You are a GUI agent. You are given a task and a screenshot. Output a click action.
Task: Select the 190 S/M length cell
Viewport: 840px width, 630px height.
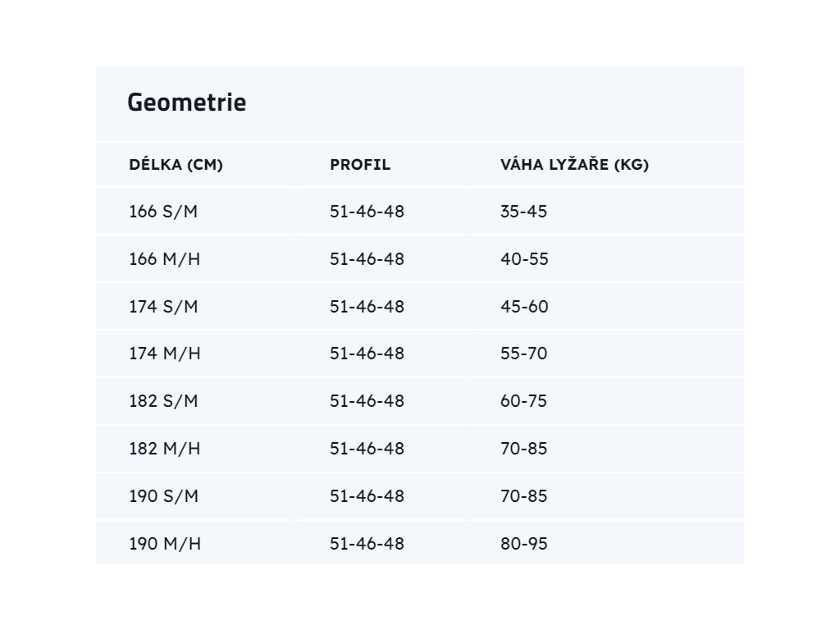pos(163,497)
